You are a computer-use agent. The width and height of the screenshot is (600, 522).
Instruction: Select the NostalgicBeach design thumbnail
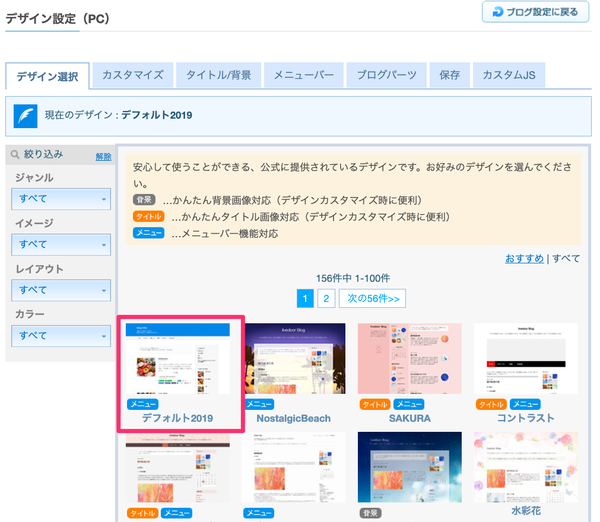coord(294,359)
